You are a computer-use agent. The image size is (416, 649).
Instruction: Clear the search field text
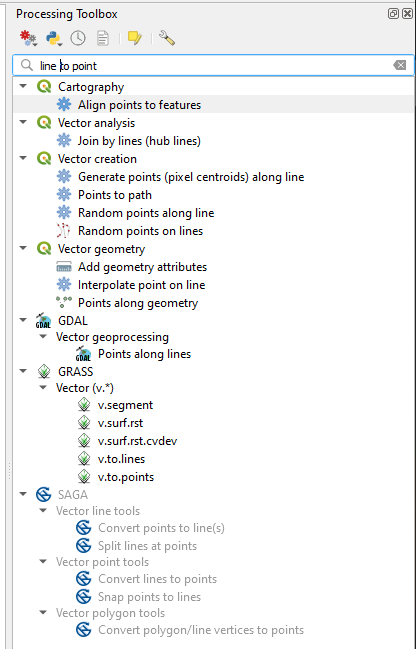tap(399, 65)
